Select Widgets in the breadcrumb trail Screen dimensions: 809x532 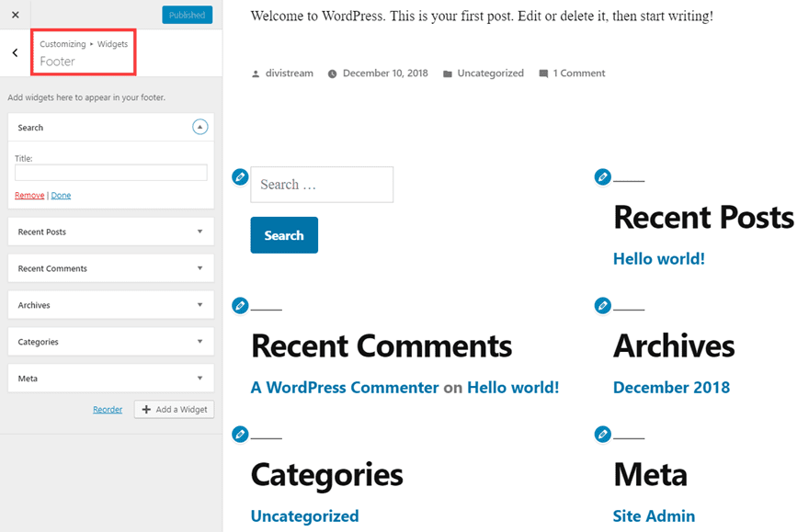coord(112,43)
